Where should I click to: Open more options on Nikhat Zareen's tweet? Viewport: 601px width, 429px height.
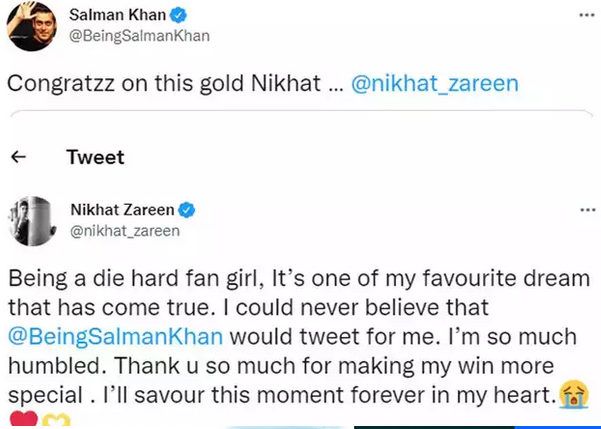click(584, 210)
